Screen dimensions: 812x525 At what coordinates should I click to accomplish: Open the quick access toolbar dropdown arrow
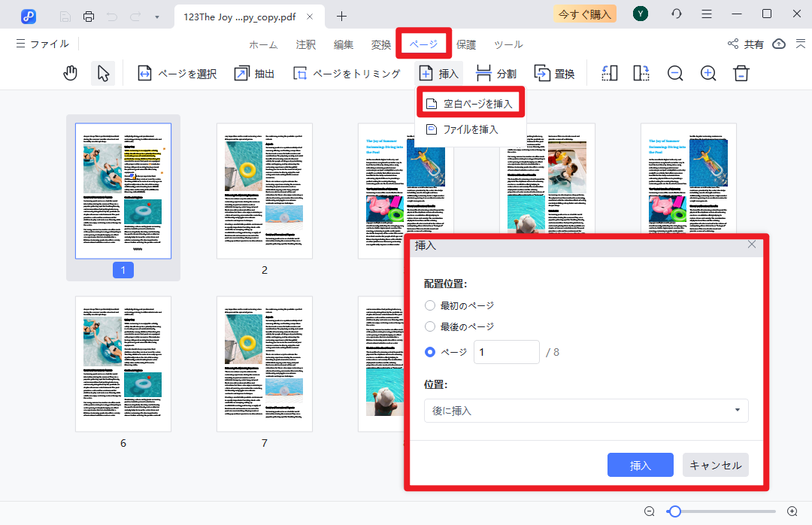click(x=156, y=16)
